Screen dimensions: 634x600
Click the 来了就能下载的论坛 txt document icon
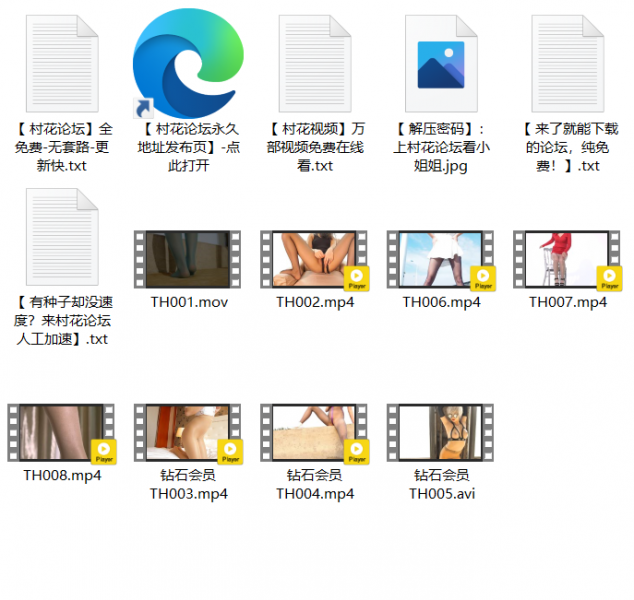[x=566, y=62]
